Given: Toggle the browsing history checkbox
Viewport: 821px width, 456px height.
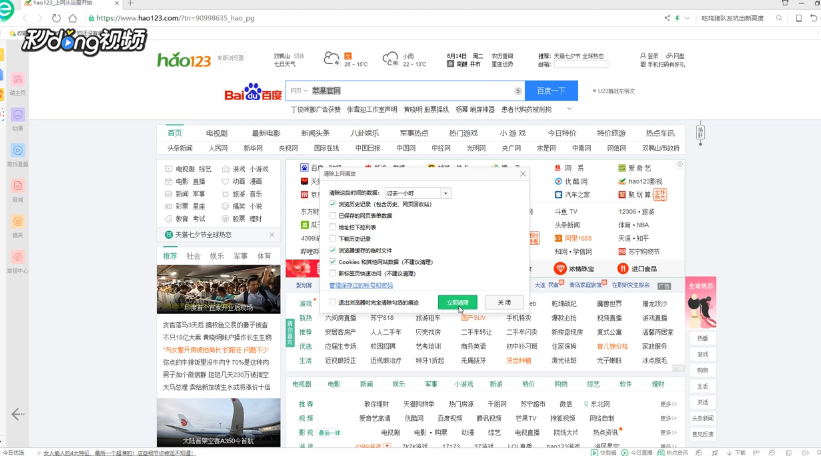Looking at the screenshot, I should [332, 204].
